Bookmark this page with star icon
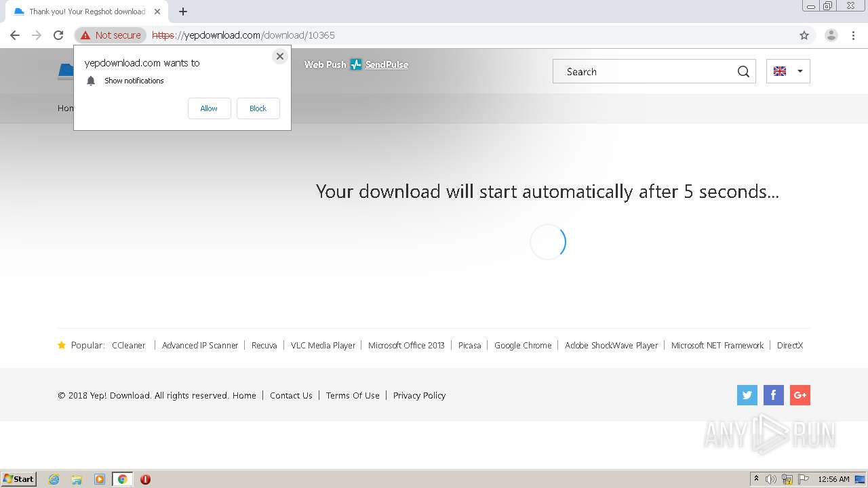 804,35
